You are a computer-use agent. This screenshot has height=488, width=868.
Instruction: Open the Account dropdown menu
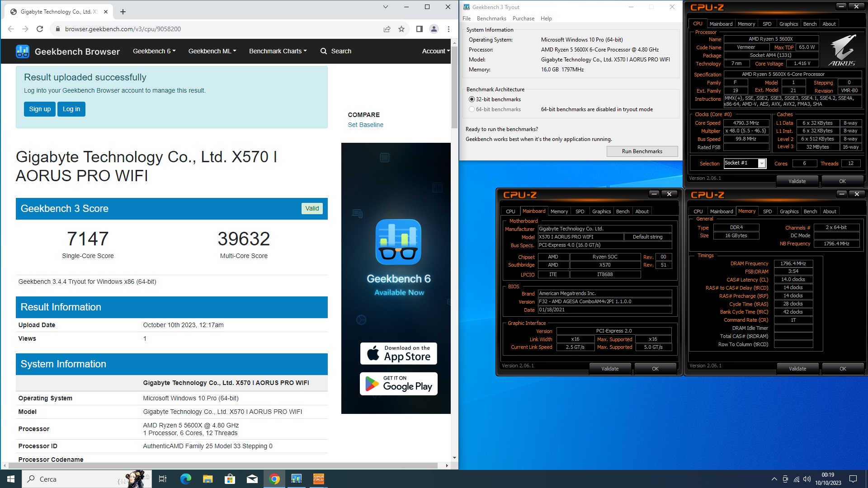point(436,51)
